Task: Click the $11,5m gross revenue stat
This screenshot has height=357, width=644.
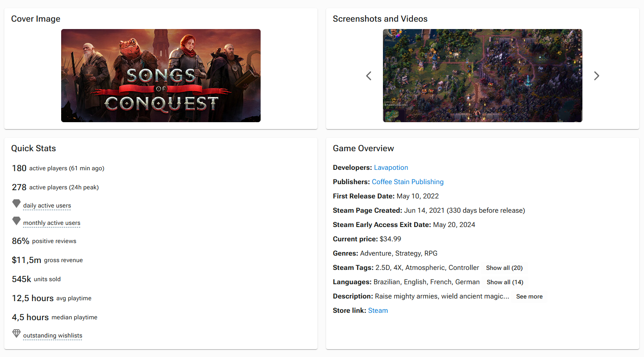Action: (x=47, y=260)
